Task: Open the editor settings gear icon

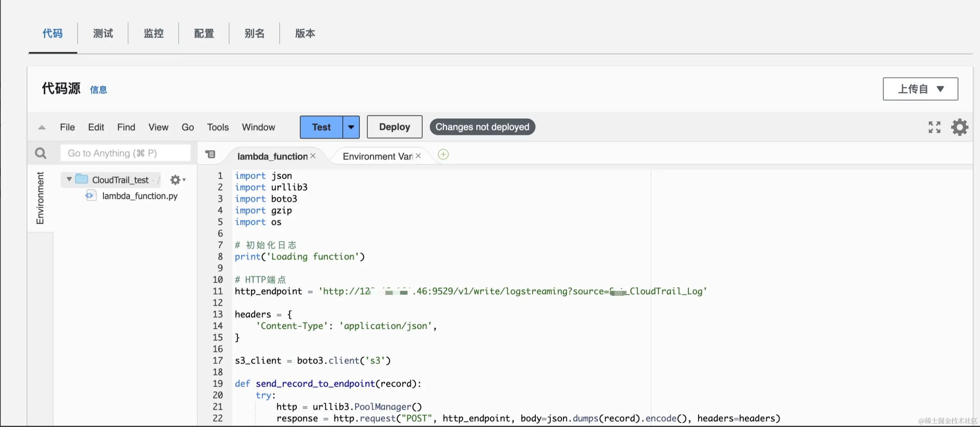Action: 959,127
